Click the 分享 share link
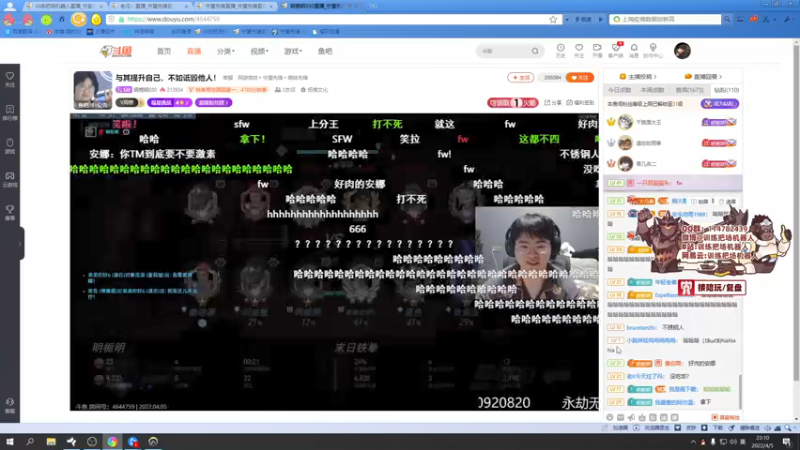This screenshot has width=800, height=450. coord(553,103)
